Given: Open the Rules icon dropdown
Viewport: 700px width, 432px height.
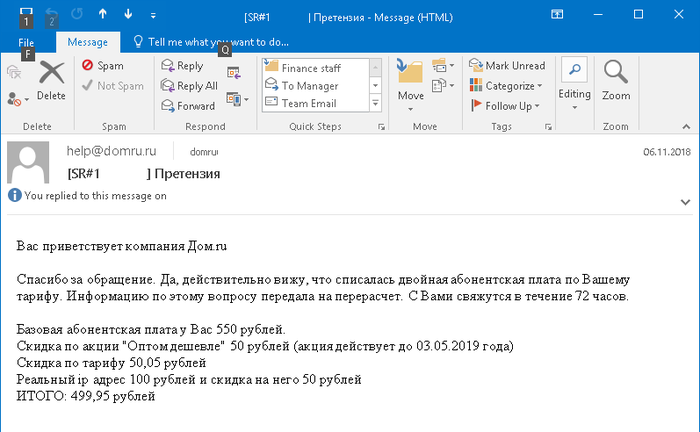Looking at the screenshot, I should pyautogui.click(x=443, y=66).
